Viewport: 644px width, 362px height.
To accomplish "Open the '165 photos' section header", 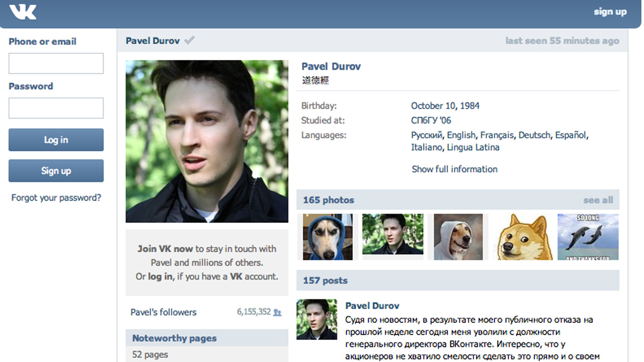I will [x=458, y=200].
